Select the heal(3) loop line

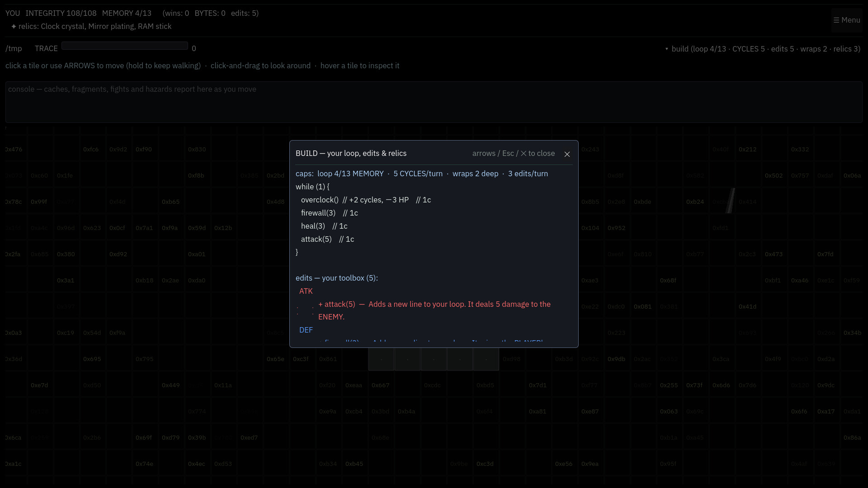click(324, 226)
